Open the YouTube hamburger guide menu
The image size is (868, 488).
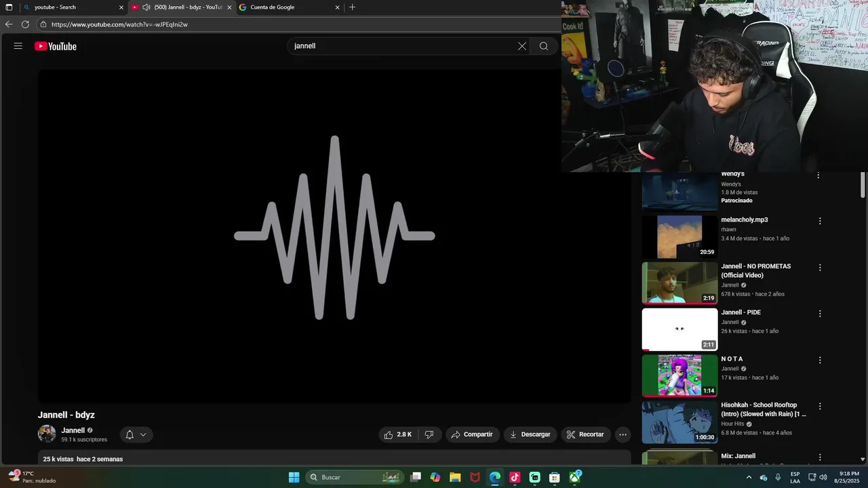(18, 46)
